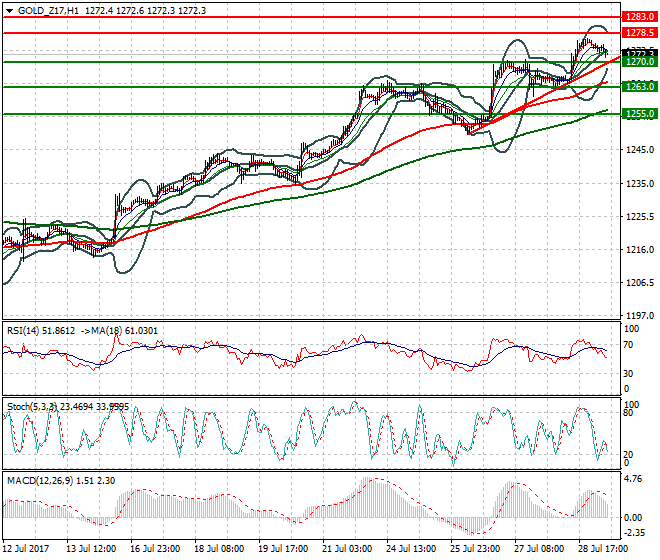Select the red 1283.0 resistance level label

639,17
